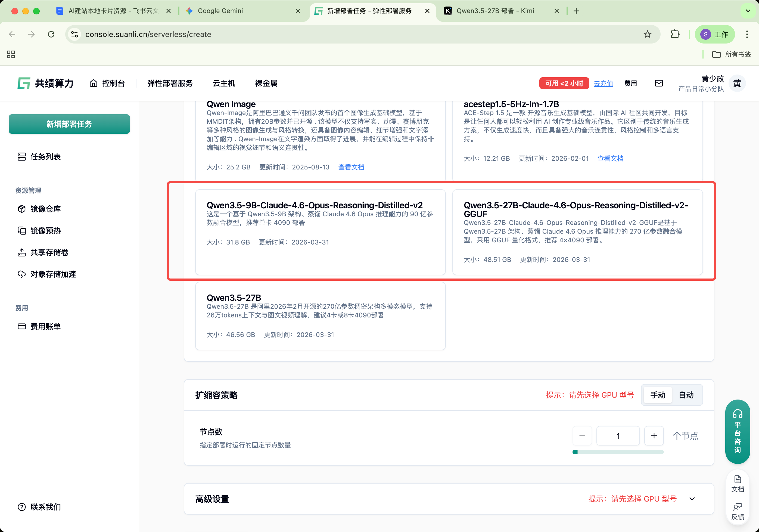Click the 新增部署任务 button

69,124
